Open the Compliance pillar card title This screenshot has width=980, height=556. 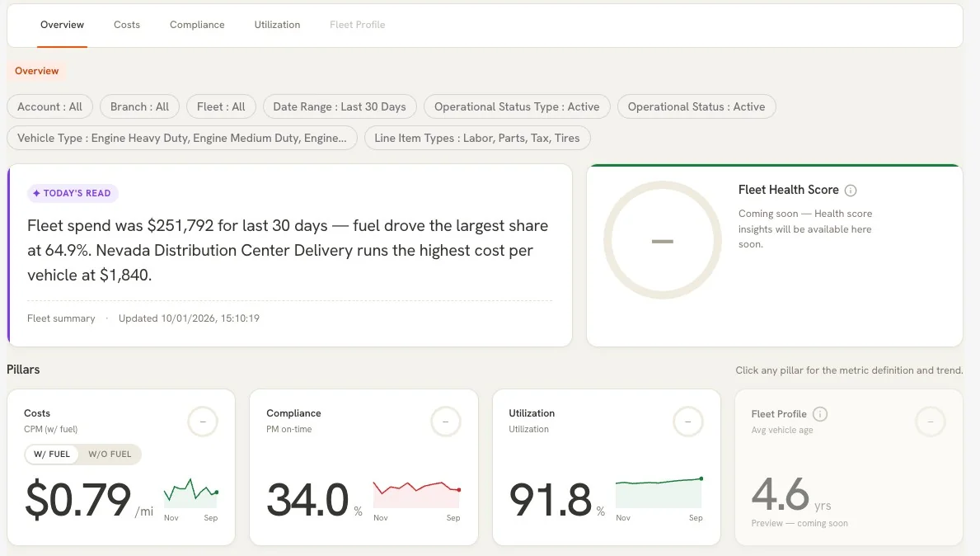pos(293,413)
